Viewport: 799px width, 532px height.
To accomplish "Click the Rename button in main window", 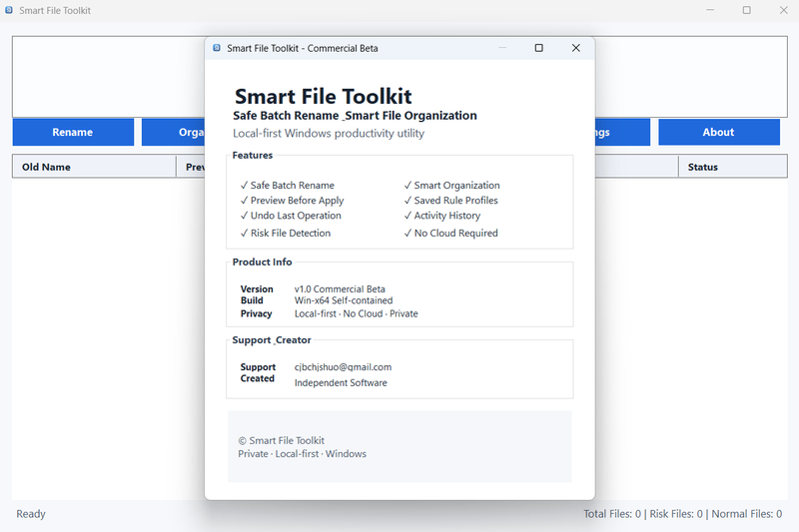I will click(x=73, y=133).
